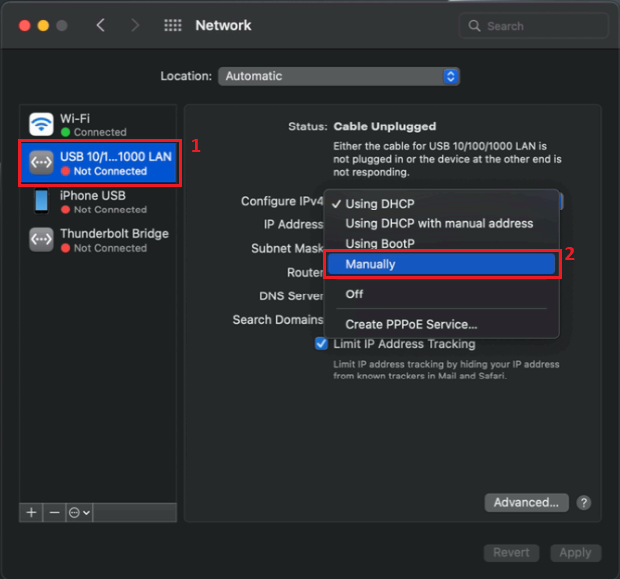Screen dimensions: 620x579
Task: Click the back navigation arrow
Action: pos(100,25)
